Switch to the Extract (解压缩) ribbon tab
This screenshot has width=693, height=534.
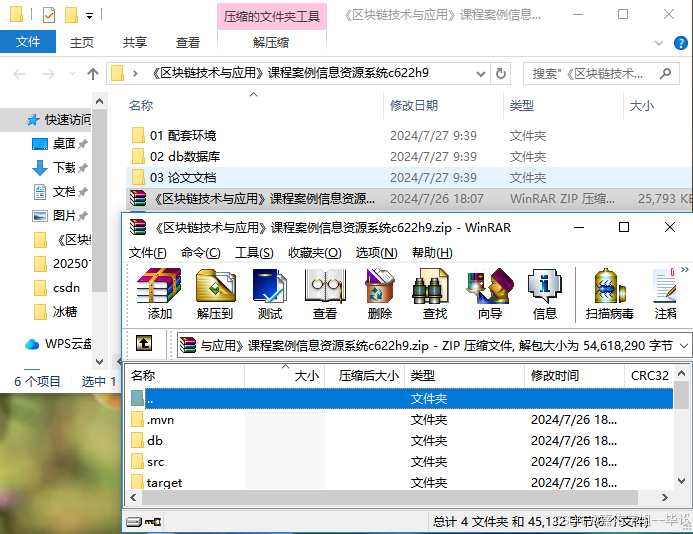pos(271,42)
